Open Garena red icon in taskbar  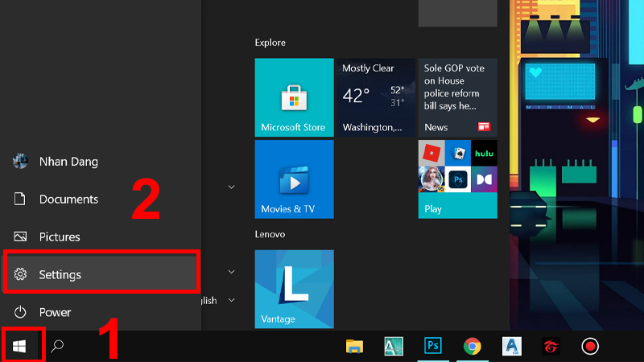[x=551, y=347]
